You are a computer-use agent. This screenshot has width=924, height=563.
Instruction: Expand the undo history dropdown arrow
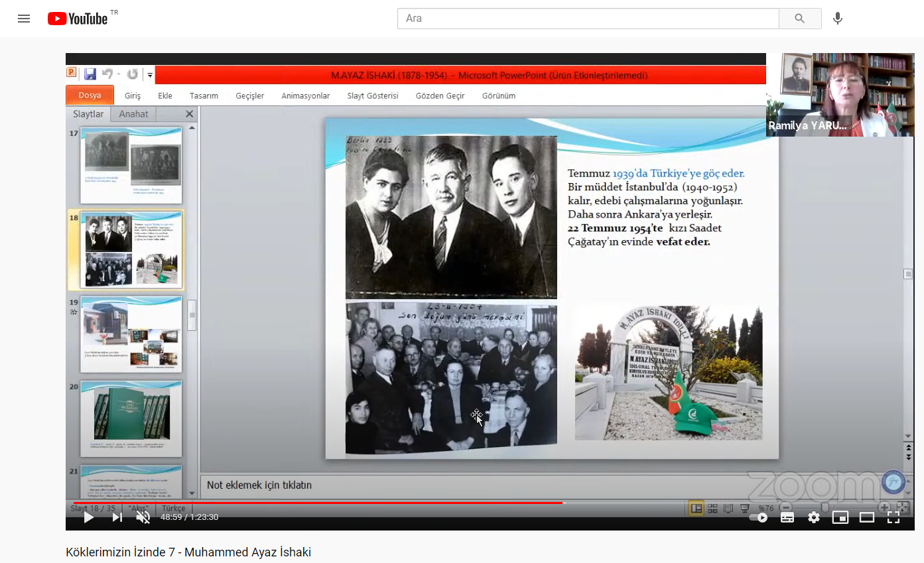click(x=119, y=74)
